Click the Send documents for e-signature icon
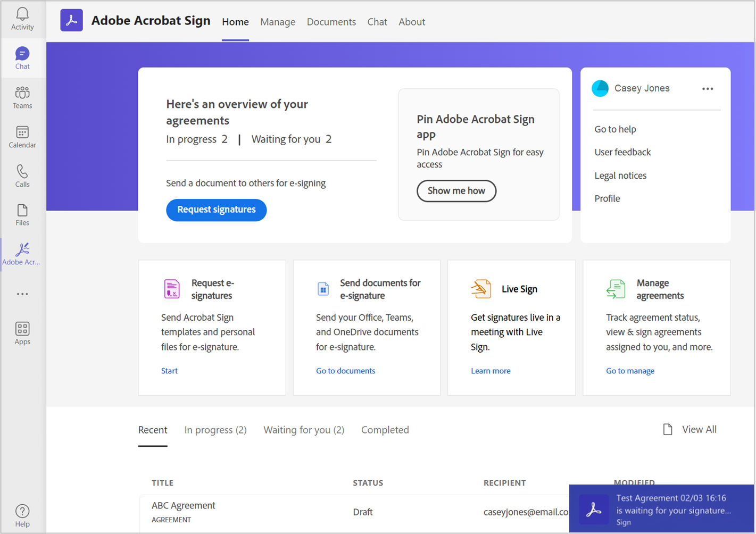 coord(323,289)
